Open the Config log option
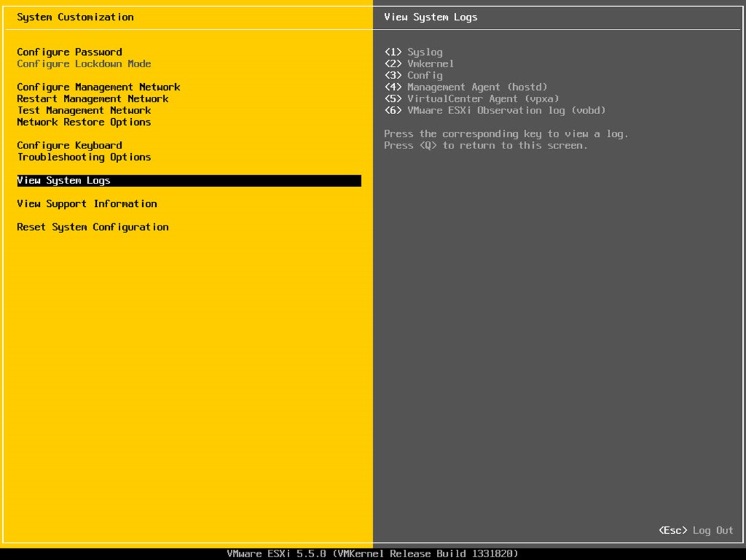 pos(414,75)
